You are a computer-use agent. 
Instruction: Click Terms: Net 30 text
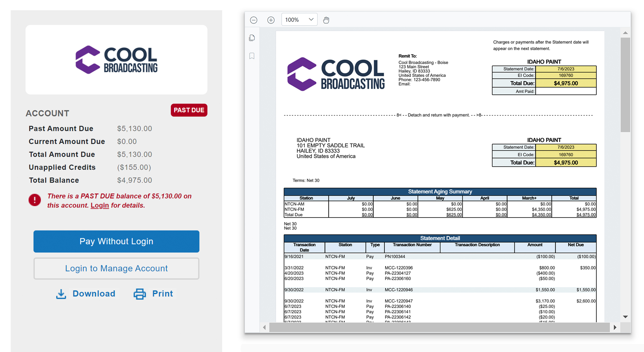pos(306,180)
